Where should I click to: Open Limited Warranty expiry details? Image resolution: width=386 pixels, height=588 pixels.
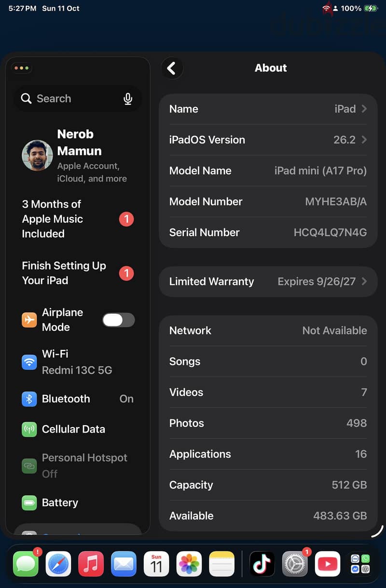pyautogui.click(x=268, y=281)
